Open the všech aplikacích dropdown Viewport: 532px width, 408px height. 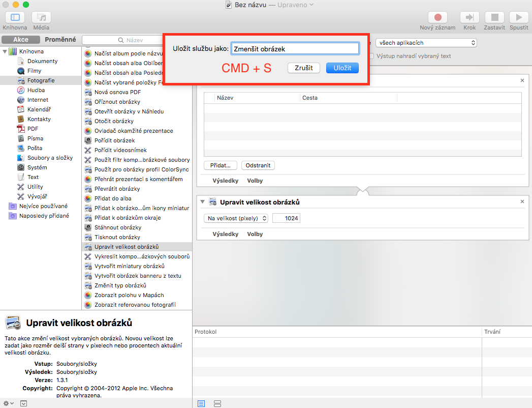(x=425, y=43)
